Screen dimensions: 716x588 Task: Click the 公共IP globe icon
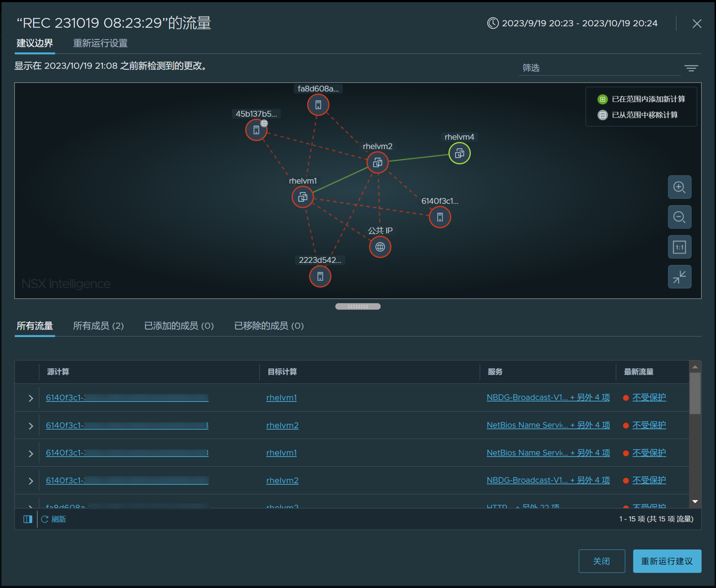pyautogui.click(x=379, y=247)
